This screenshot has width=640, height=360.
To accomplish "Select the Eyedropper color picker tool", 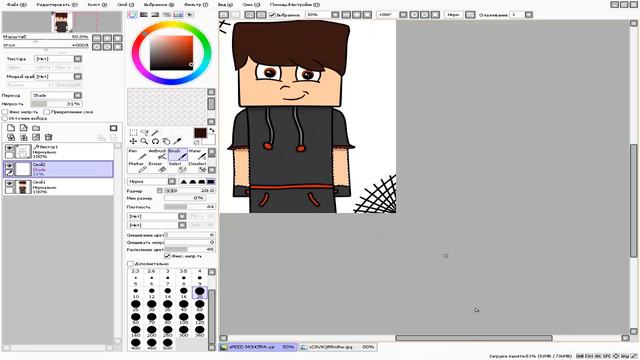I will point(177,141).
